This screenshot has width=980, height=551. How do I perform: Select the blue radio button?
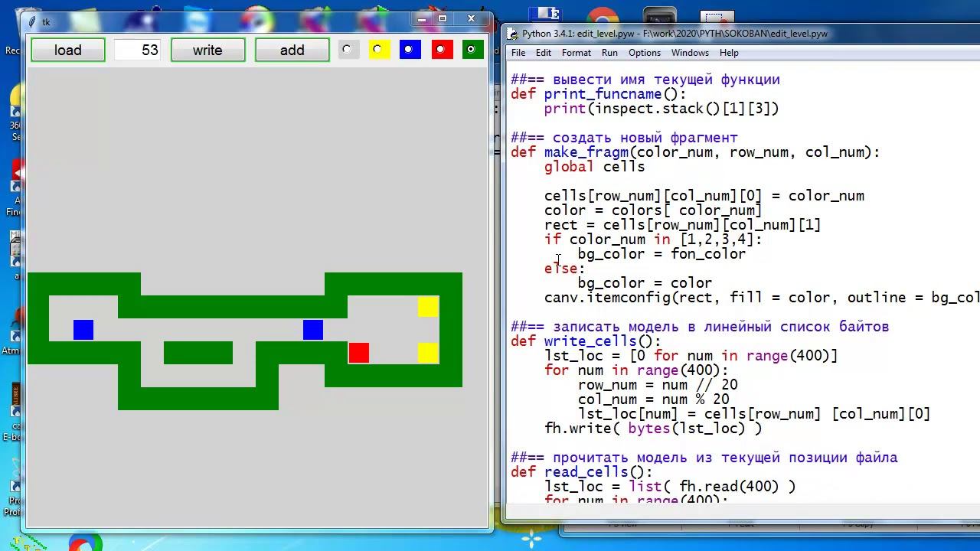[410, 50]
